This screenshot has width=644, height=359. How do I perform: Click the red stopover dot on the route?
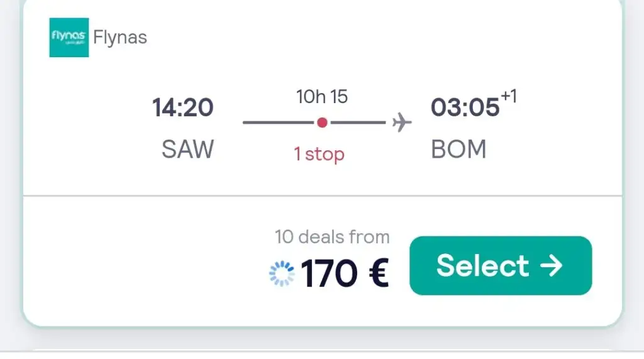coord(322,123)
